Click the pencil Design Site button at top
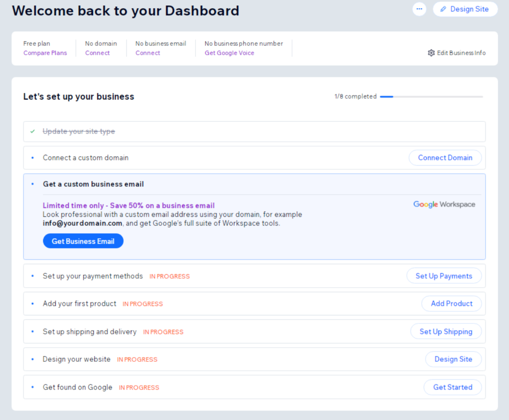 pyautogui.click(x=465, y=9)
